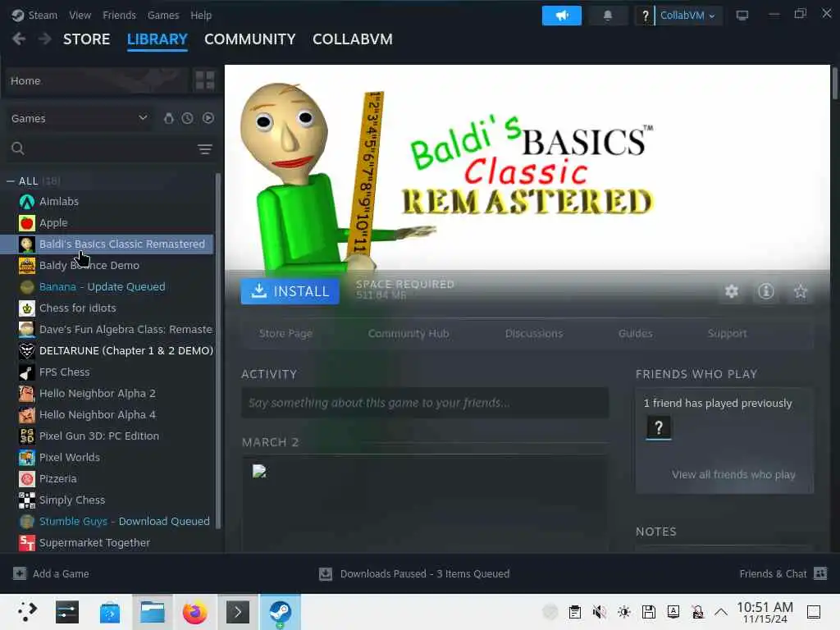Switch to Big Picture mode icon
Image resolution: width=840 pixels, height=630 pixels.
742,16
